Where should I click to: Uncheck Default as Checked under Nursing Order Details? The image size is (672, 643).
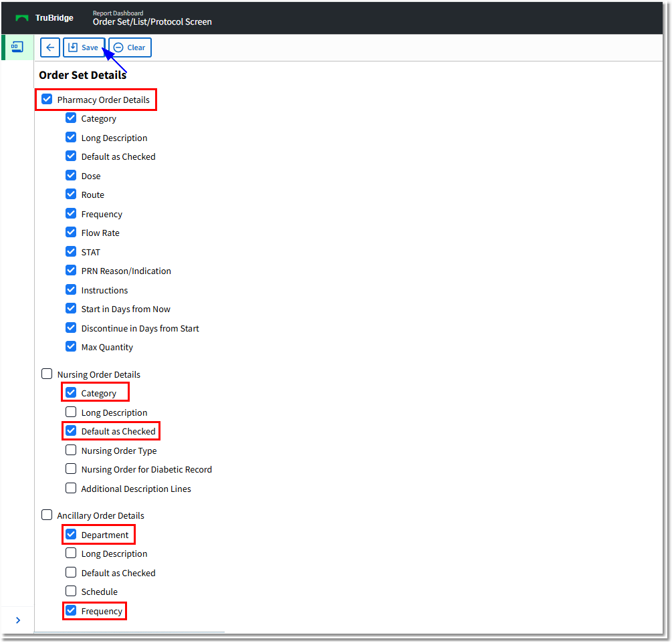click(70, 430)
